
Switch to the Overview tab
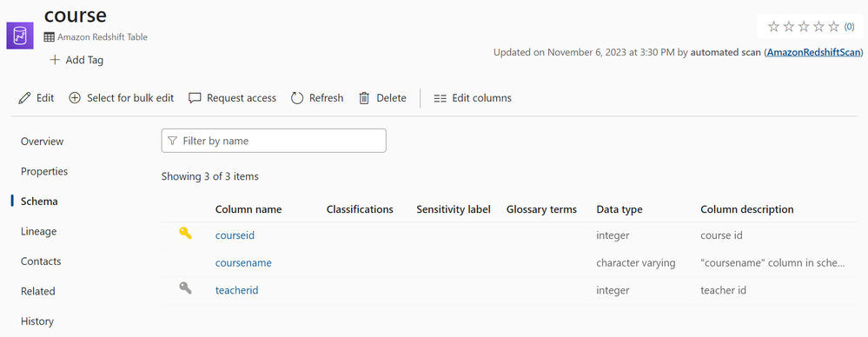(42, 142)
